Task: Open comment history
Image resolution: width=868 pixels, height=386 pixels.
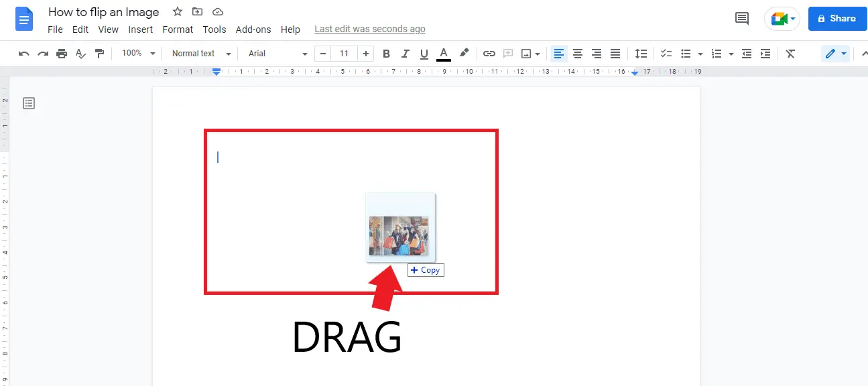Action: pyautogui.click(x=741, y=19)
